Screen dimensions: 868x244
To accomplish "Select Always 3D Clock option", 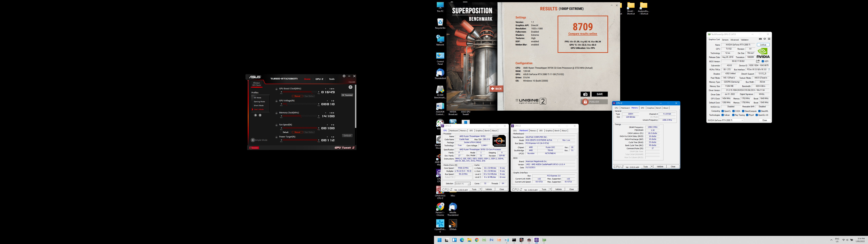I will tap(257, 84).
